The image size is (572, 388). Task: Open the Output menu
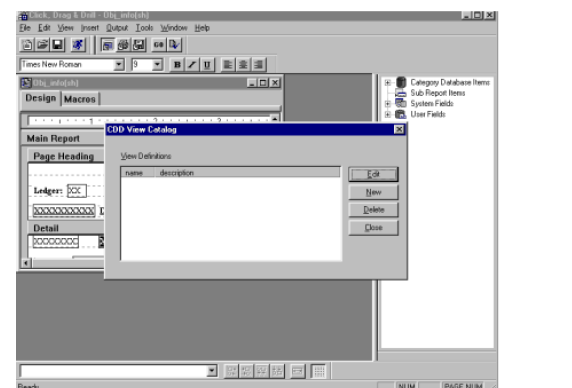(117, 28)
